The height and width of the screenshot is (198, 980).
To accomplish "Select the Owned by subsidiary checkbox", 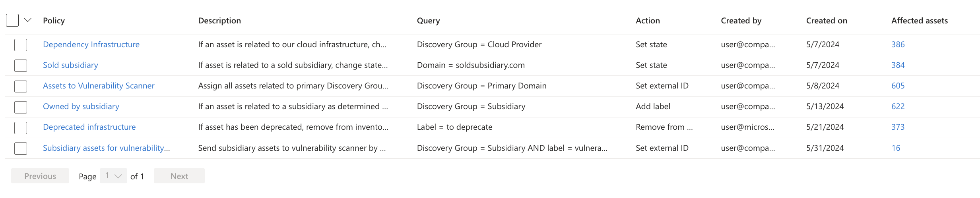I will 21,107.
